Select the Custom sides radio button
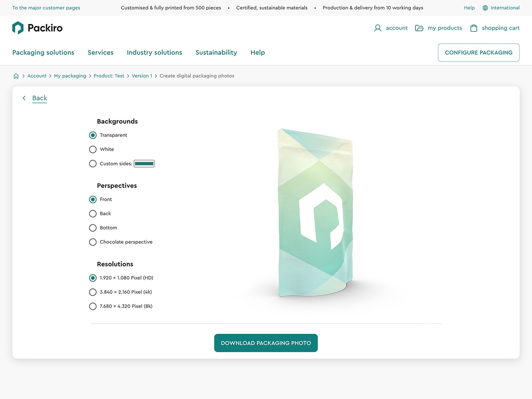This screenshot has height=399, width=532. (x=93, y=164)
